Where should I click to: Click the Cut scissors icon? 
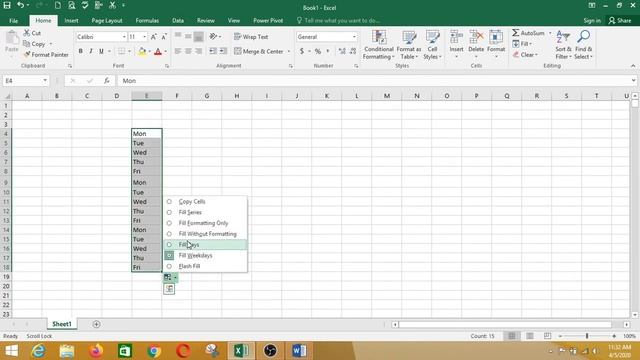click(x=27, y=33)
